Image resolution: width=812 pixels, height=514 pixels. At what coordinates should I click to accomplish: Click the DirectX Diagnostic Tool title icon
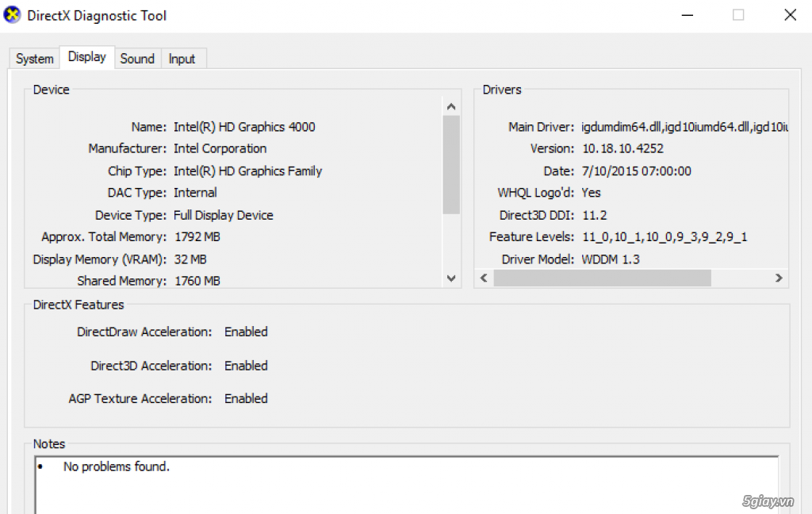(12, 15)
